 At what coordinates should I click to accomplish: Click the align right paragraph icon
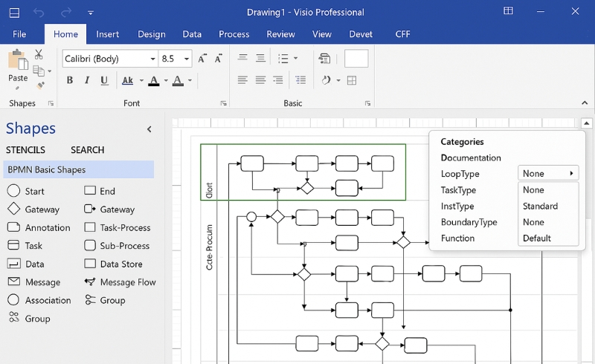(277, 80)
